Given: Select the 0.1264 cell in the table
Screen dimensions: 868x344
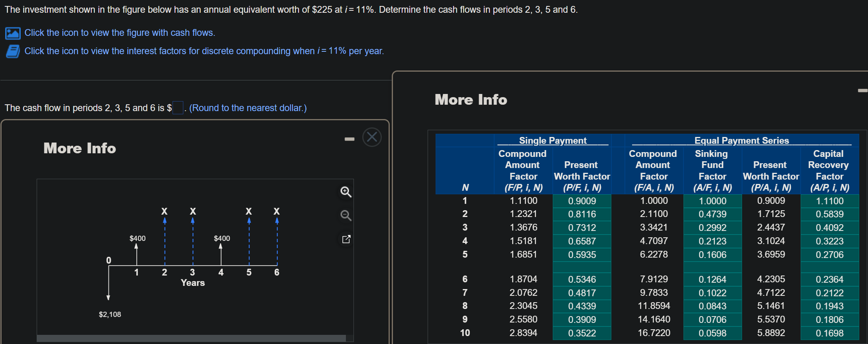Looking at the screenshot, I should tap(713, 279).
